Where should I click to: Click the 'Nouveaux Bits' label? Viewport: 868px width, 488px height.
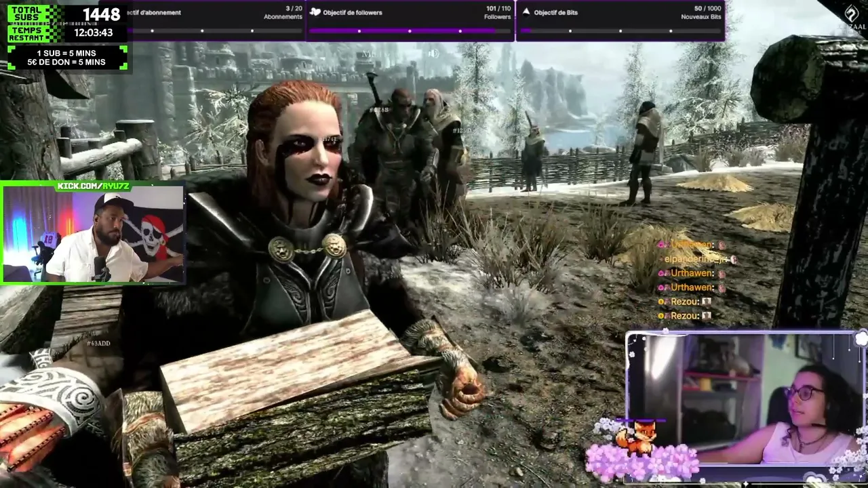(x=701, y=17)
